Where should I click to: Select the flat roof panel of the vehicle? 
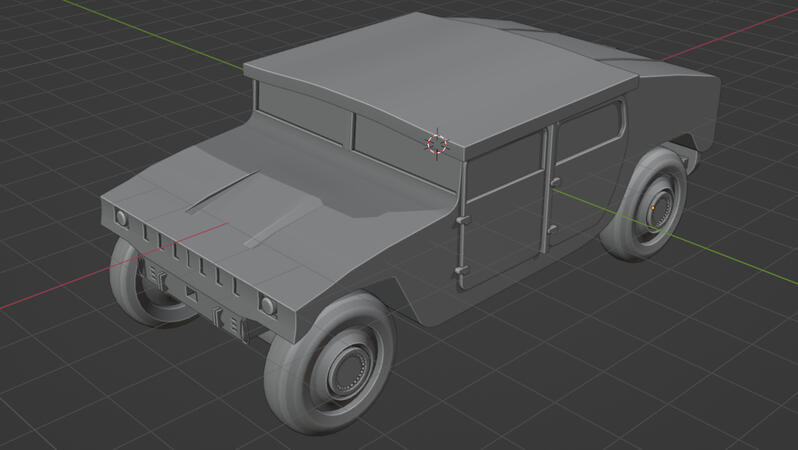tap(440, 81)
